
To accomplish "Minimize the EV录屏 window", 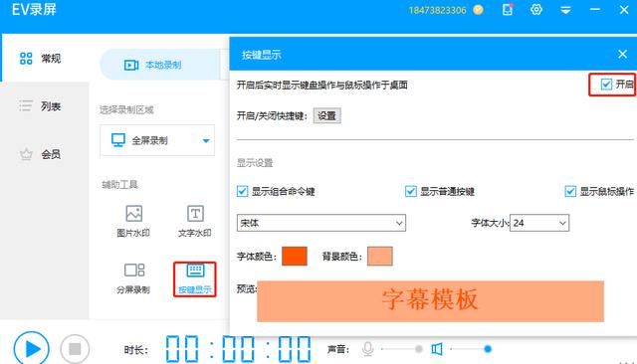I will [595, 10].
